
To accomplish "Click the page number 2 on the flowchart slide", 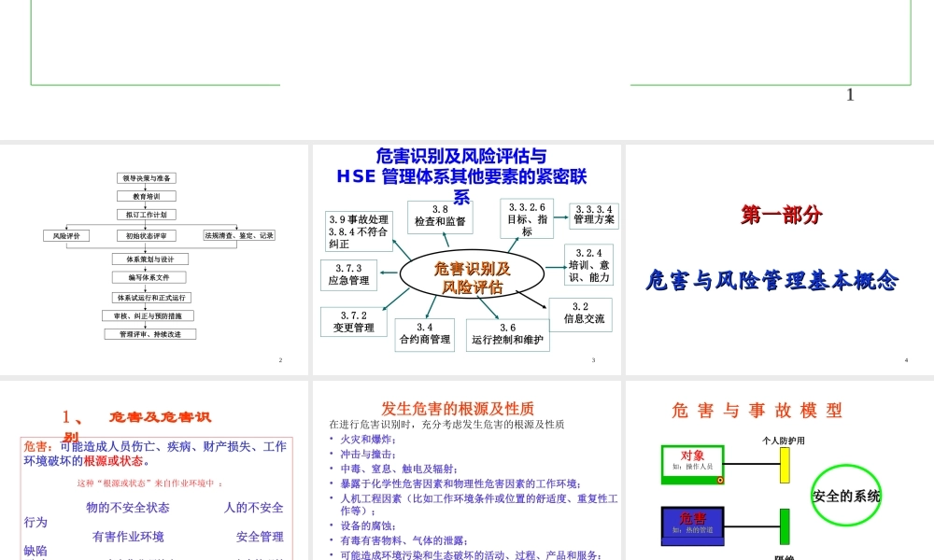I will click(280, 360).
